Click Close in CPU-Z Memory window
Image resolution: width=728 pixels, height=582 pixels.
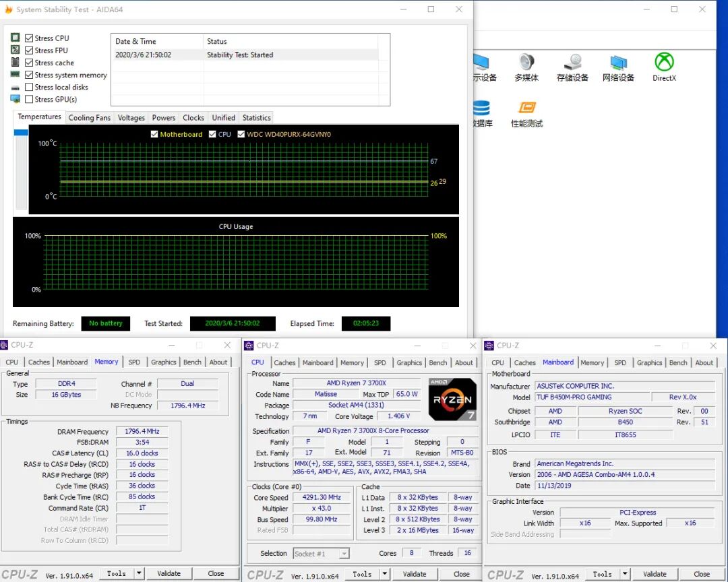tap(216, 574)
